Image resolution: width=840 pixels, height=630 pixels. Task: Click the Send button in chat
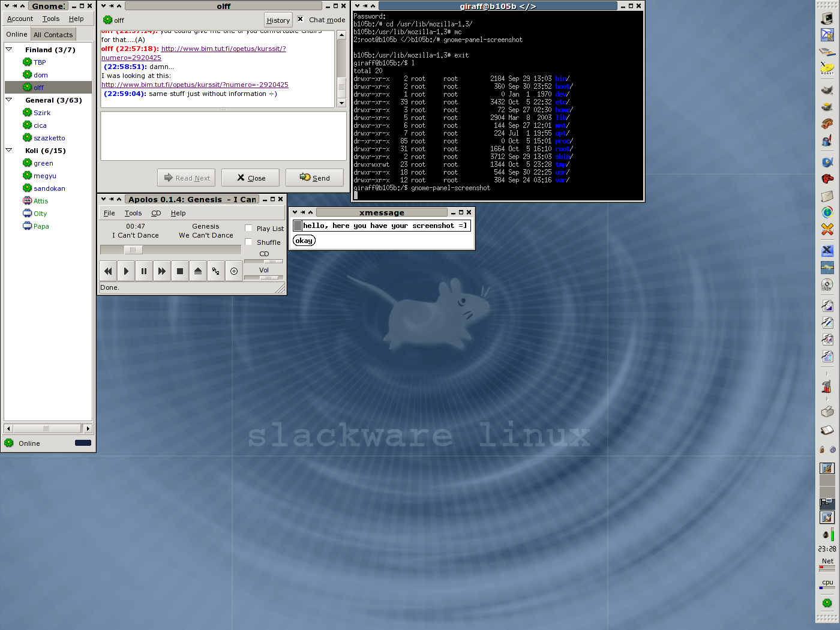point(315,178)
